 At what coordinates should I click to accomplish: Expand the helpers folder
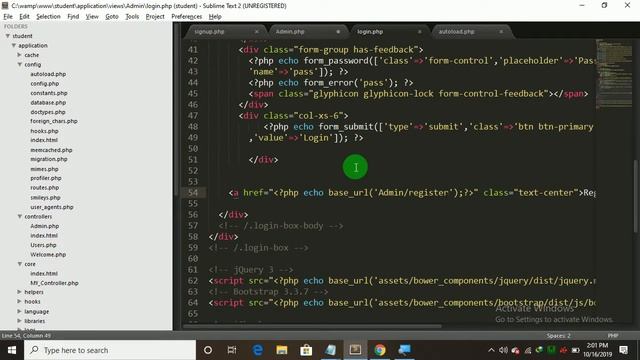click(19, 292)
